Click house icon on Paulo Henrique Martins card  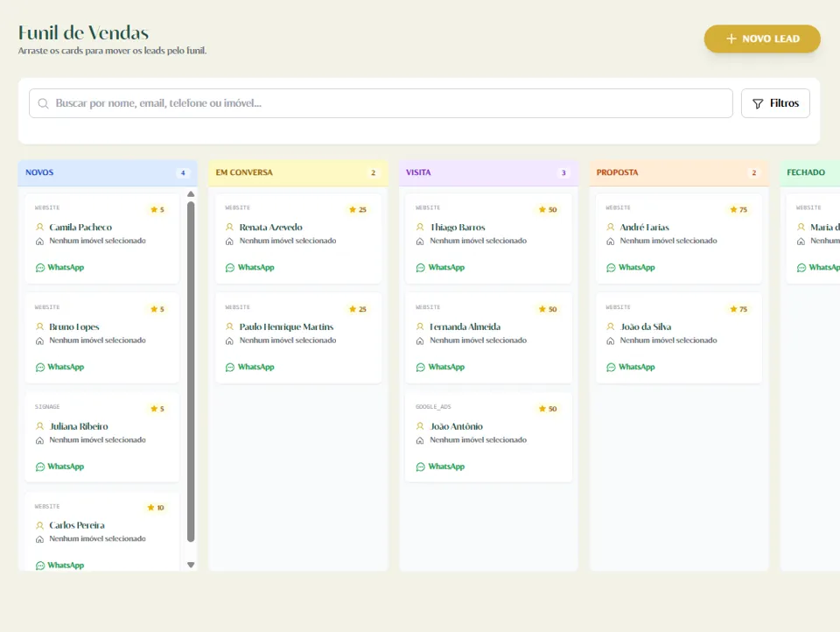coord(230,341)
